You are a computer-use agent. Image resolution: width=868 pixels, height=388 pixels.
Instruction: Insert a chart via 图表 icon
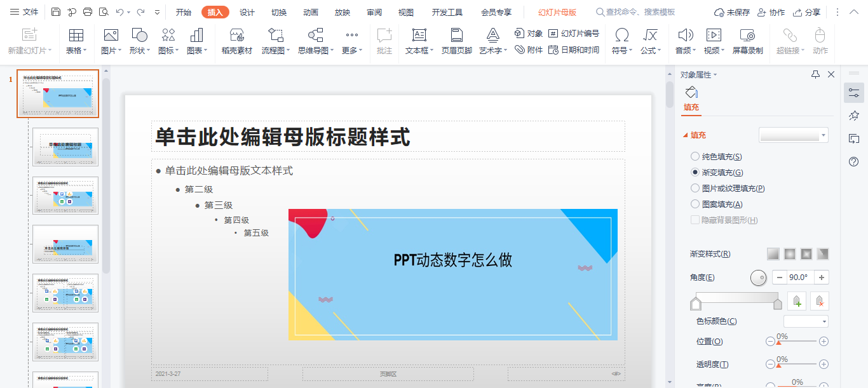[197, 35]
